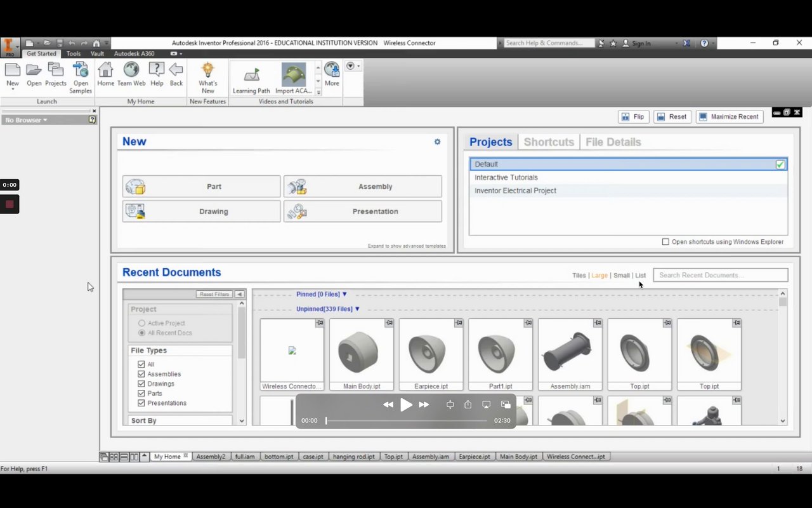Uncheck the All file types checkbox
The image size is (812, 508).
[141, 364]
